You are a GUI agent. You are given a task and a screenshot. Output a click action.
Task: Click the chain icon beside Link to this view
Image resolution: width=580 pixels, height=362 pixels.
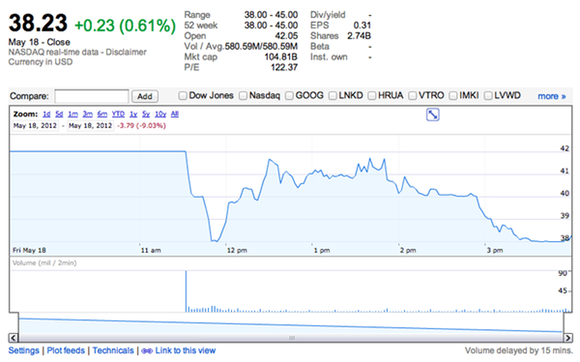click(x=146, y=351)
